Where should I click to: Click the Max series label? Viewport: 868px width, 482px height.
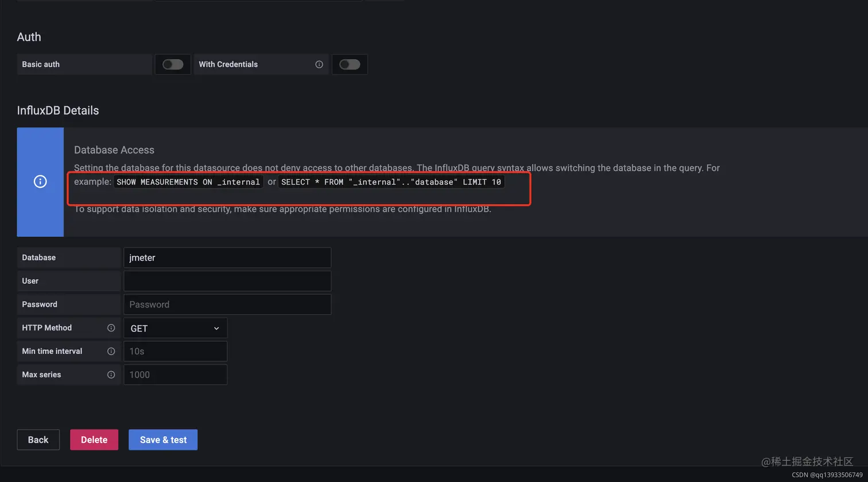41,375
